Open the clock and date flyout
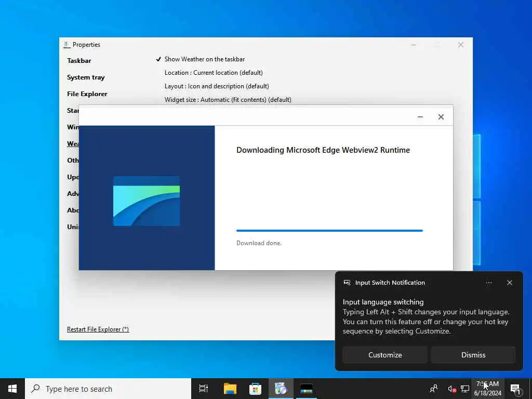 click(487, 389)
